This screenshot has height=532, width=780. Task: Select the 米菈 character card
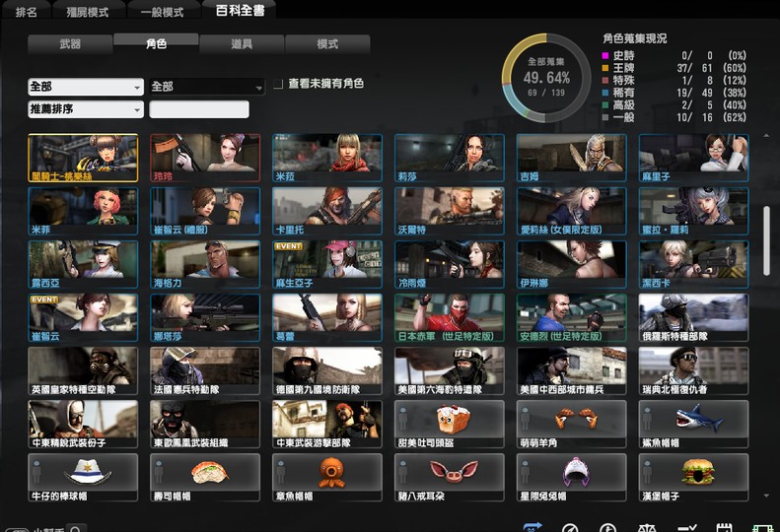click(x=326, y=158)
